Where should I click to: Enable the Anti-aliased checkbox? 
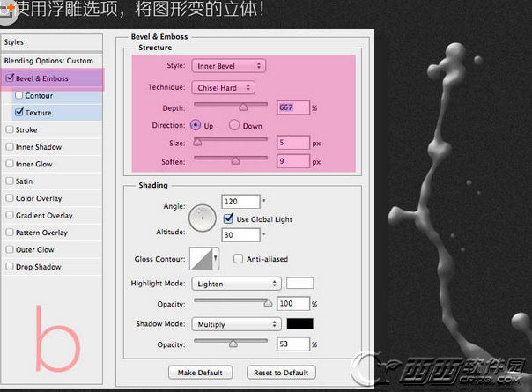[x=238, y=259]
